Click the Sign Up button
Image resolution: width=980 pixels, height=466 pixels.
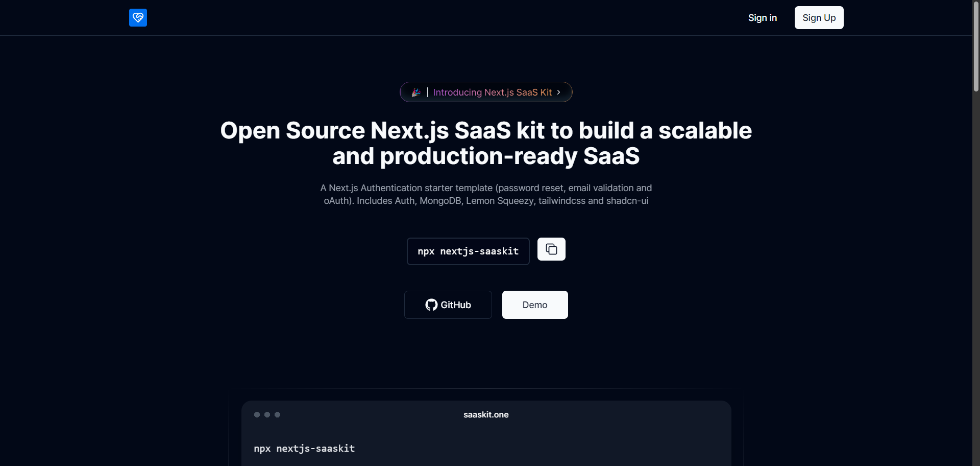pyautogui.click(x=819, y=17)
